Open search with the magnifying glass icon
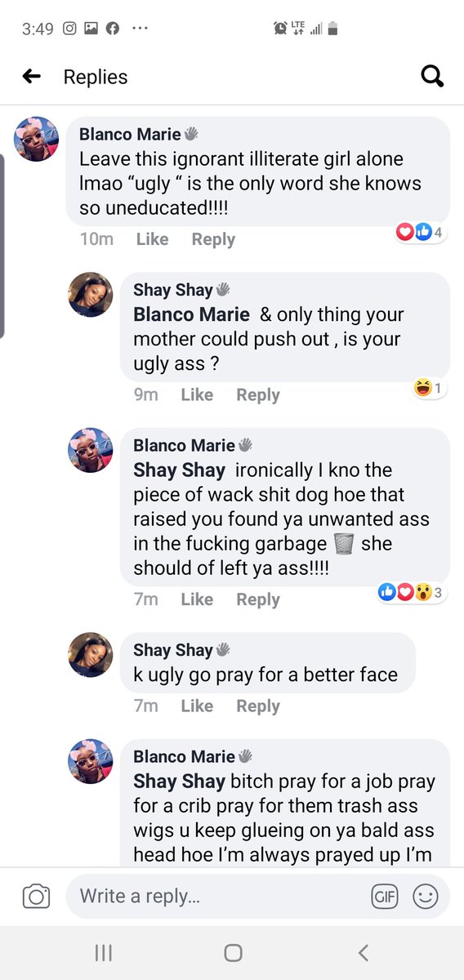Image resolution: width=464 pixels, height=980 pixels. coord(432,76)
